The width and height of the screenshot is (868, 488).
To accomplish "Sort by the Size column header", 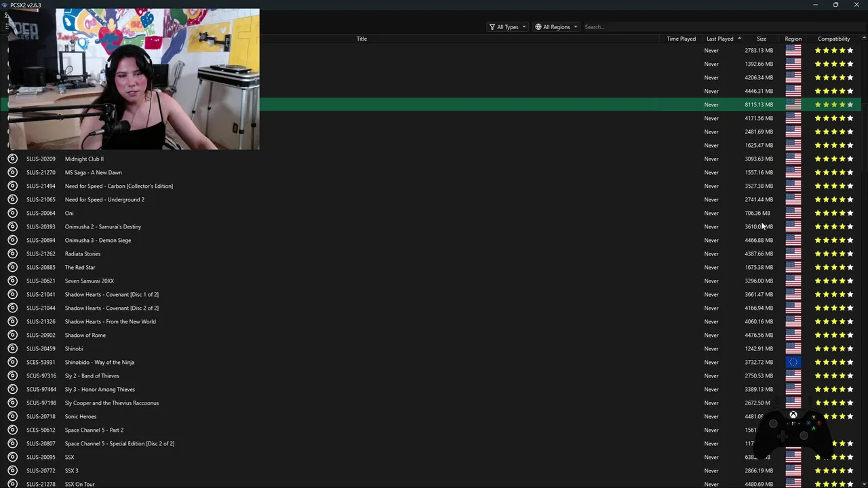I will point(762,39).
